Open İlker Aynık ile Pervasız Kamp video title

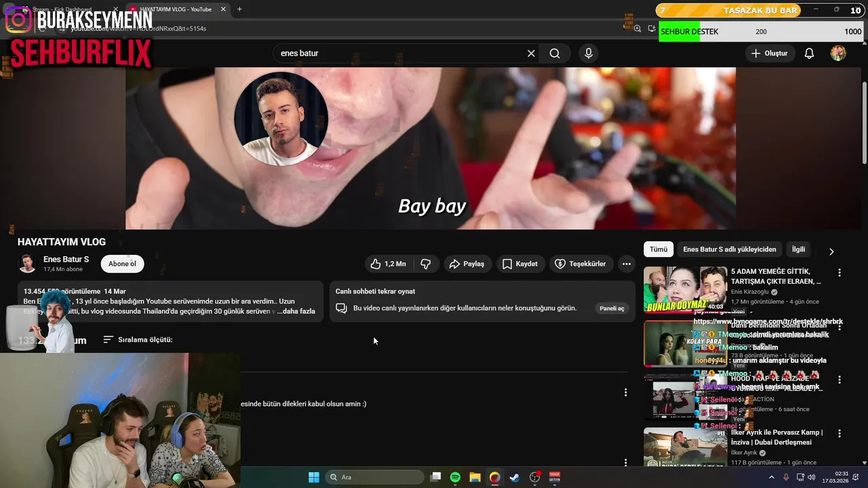point(776,437)
